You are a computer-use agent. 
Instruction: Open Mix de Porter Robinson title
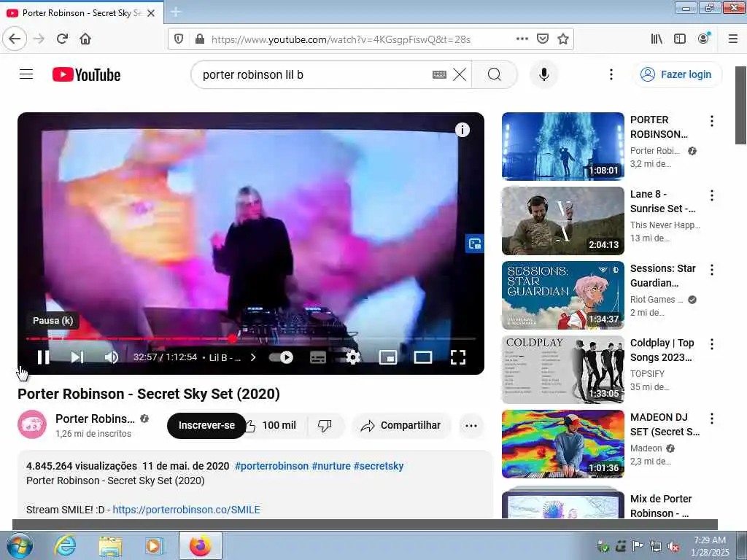tap(661, 506)
